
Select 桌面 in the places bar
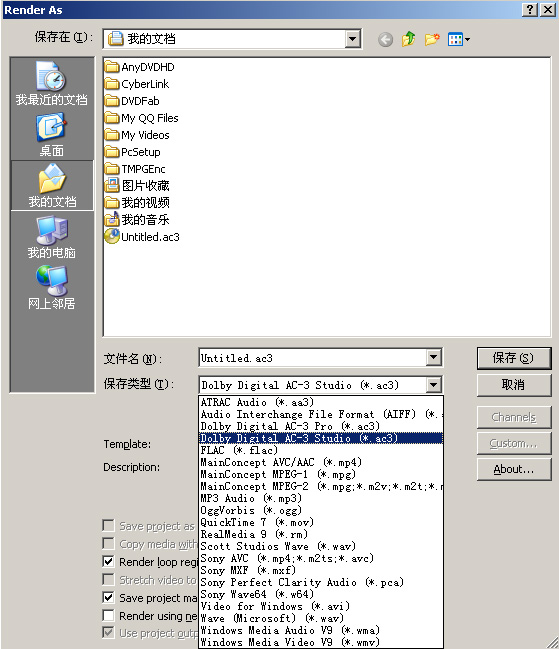click(52, 135)
